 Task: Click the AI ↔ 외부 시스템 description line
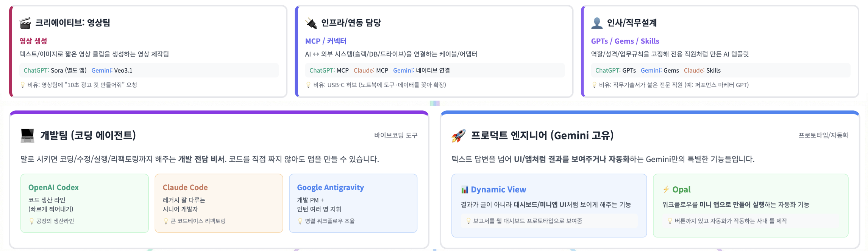coord(391,54)
